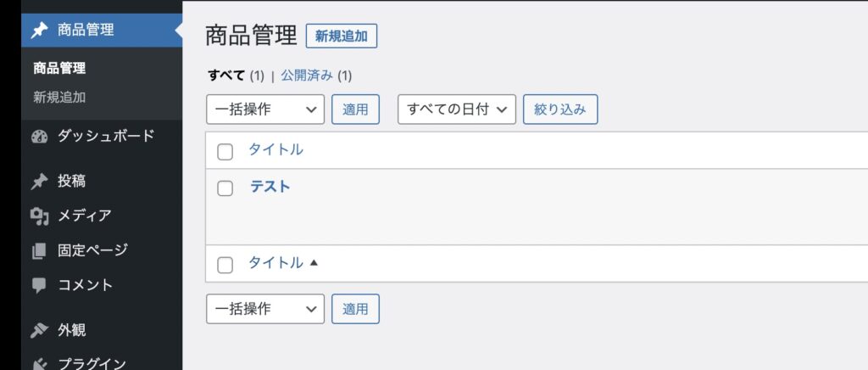Viewport: 868px width, 370px height.
Task: Click the プラグイン plug icon
Action: (39, 363)
